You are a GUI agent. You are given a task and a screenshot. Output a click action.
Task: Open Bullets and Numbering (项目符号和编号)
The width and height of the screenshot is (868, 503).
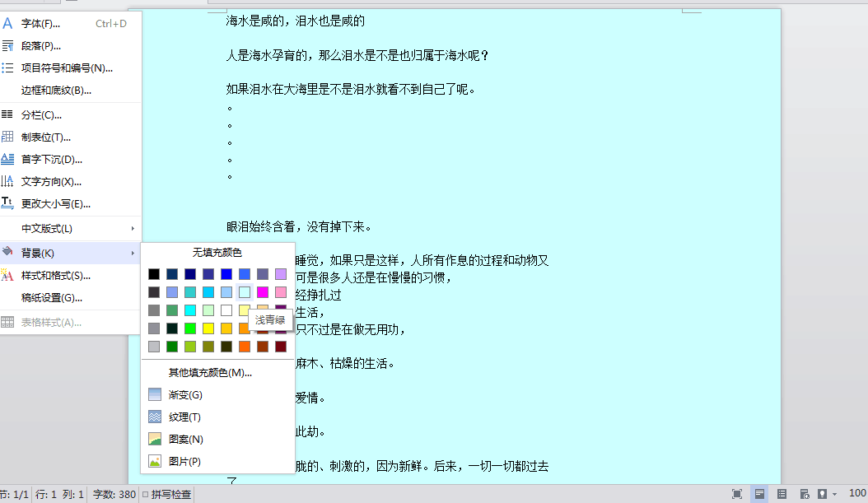point(67,68)
